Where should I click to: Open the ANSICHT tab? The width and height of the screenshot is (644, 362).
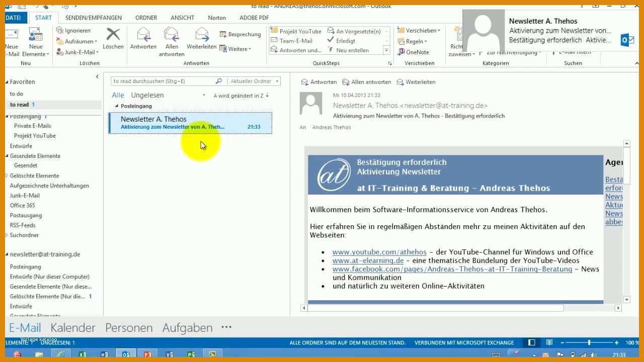tap(182, 18)
